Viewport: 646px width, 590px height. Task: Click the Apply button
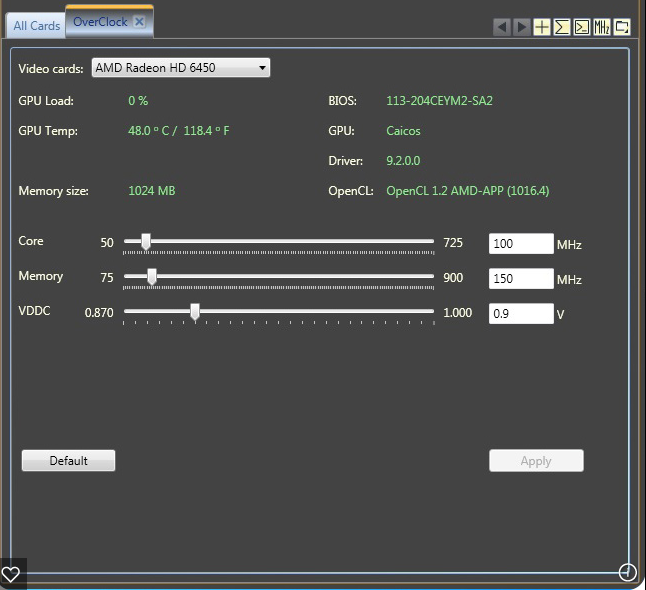click(x=536, y=461)
